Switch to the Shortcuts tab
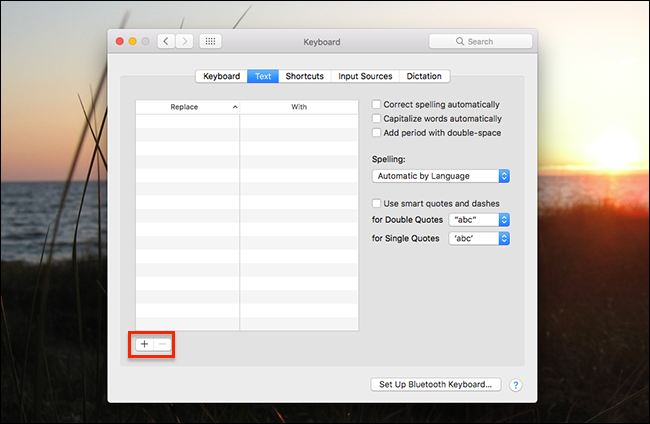This screenshot has width=650, height=424. click(305, 76)
